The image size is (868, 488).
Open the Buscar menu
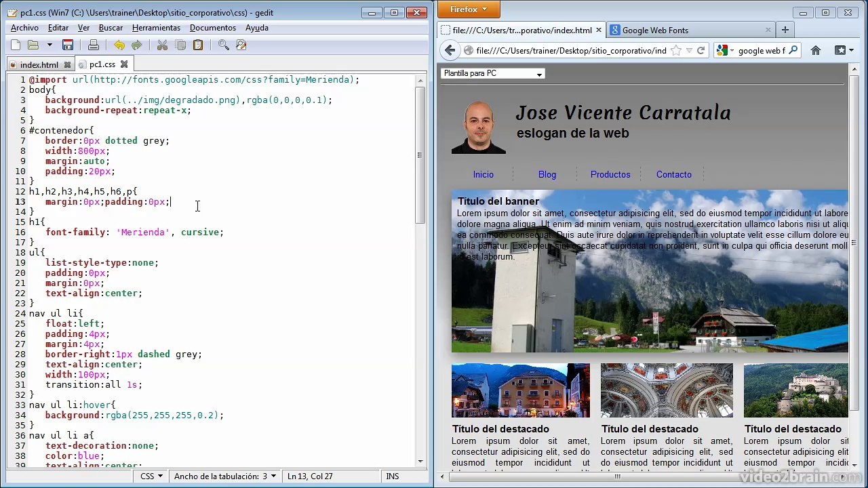(x=111, y=28)
